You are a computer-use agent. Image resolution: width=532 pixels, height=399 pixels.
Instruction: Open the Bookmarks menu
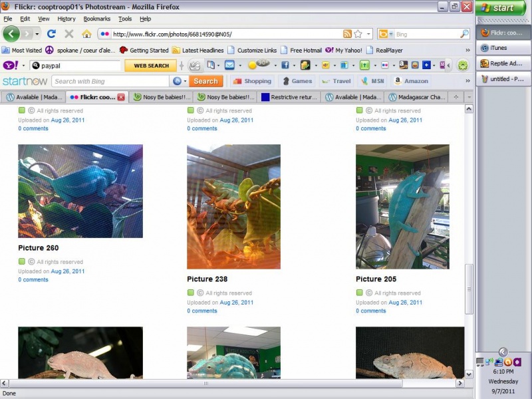(x=97, y=19)
